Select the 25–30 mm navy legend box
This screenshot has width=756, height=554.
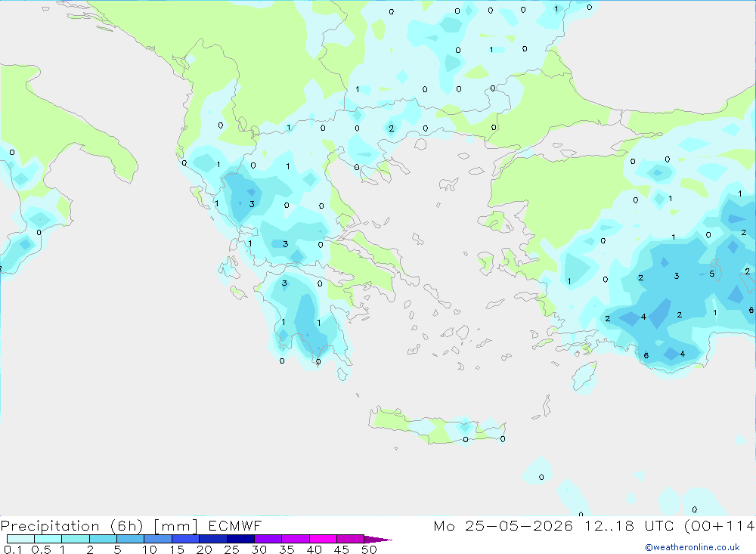(240, 539)
